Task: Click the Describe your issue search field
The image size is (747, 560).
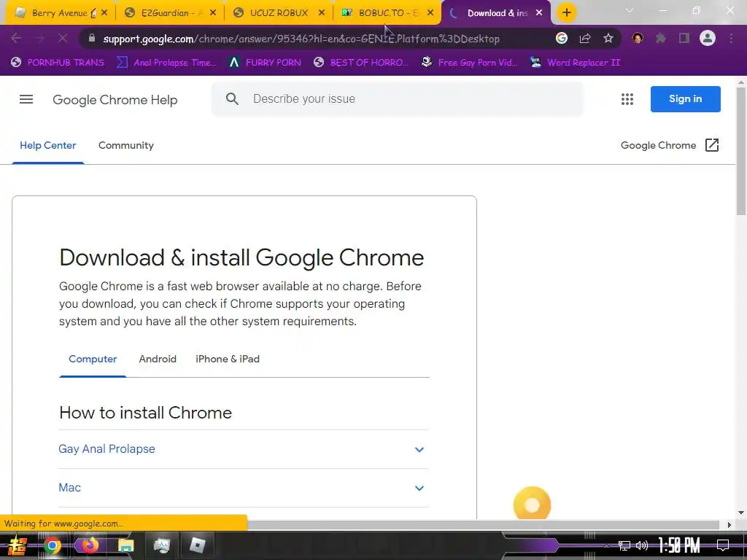Action: click(398, 99)
